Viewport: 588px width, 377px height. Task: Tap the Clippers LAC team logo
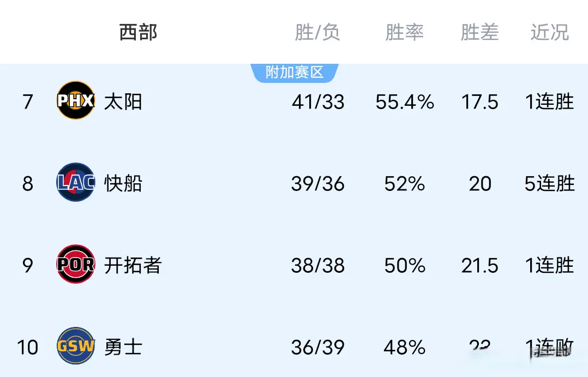pos(76,183)
